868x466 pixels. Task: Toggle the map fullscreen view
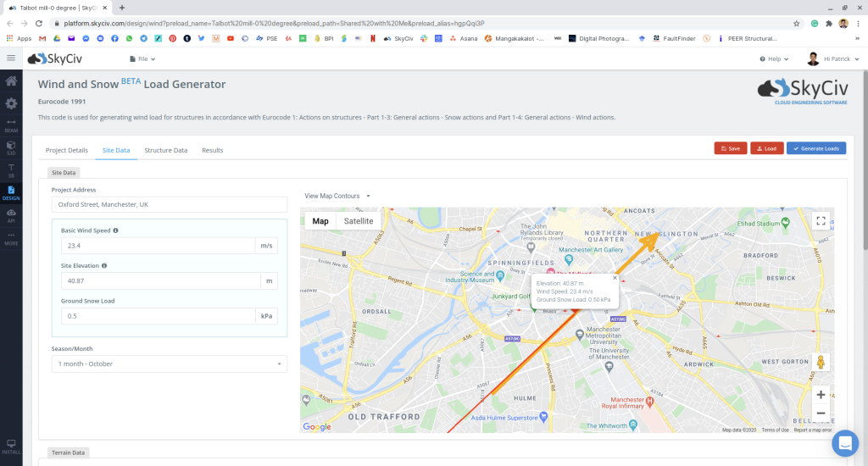[820, 221]
